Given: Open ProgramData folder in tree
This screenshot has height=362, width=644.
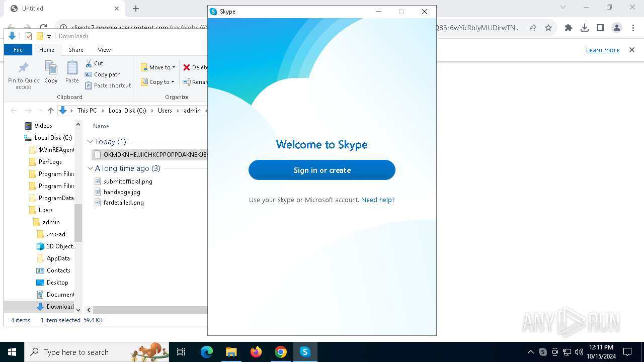Looking at the screenshot, I should (56, 198).
